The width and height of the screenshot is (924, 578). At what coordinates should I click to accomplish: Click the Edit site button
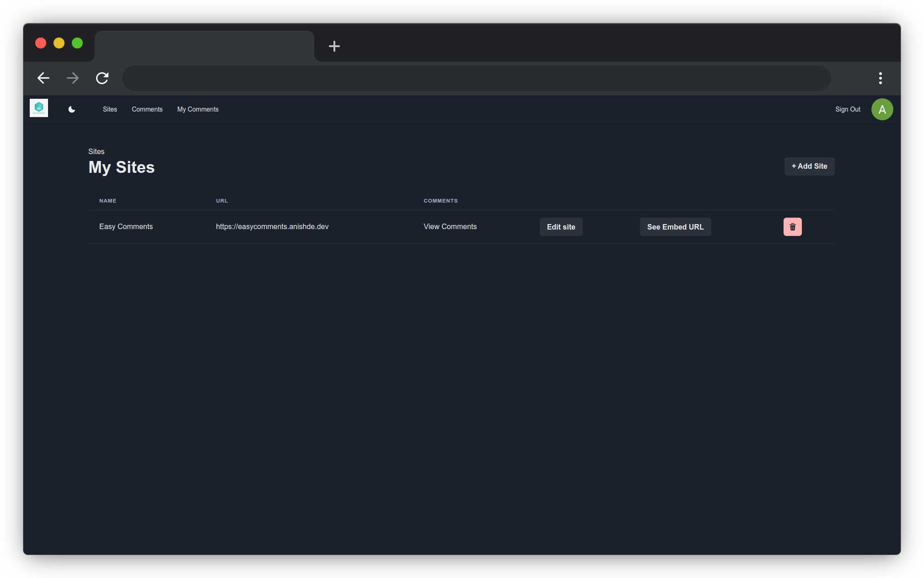(561, 227)
